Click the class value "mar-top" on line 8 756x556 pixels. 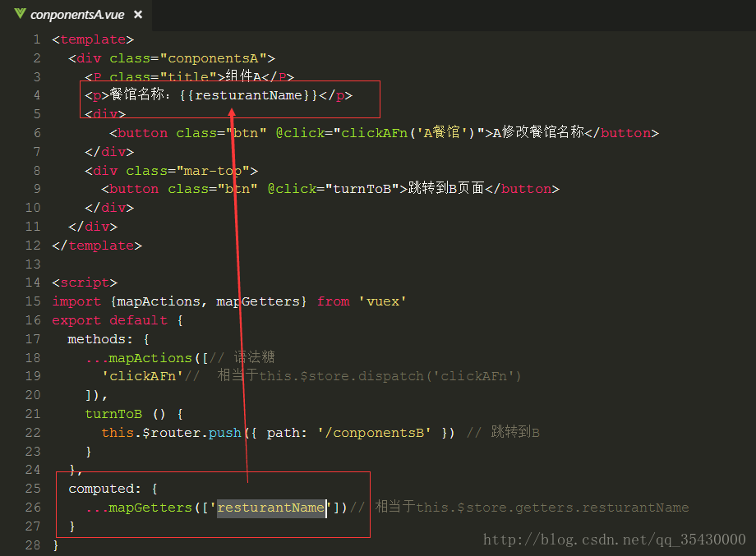click(213, 171)
